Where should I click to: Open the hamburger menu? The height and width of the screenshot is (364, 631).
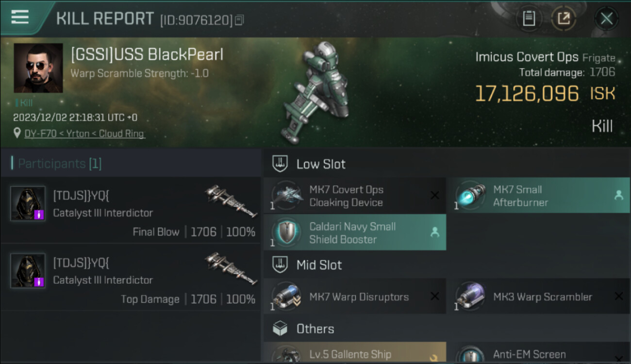click(20, 17)
